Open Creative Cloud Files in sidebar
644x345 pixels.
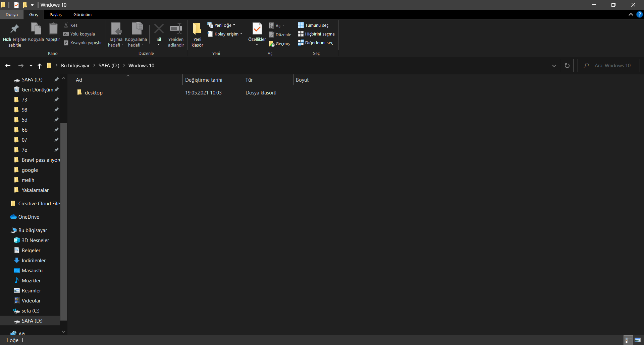[35, 203]
